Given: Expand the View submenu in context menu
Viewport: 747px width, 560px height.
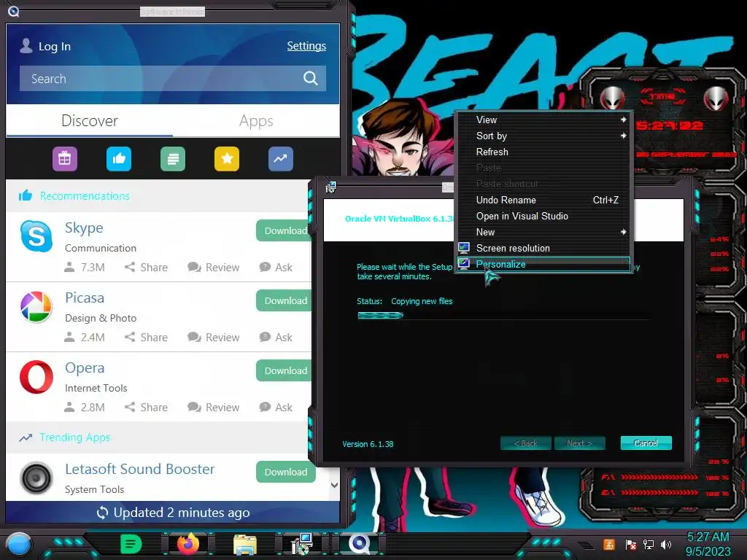Looking at the screenshot, I should (544, 120).
